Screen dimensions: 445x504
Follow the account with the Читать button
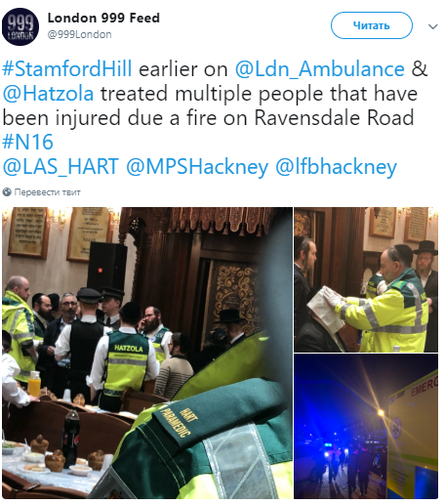372,25
